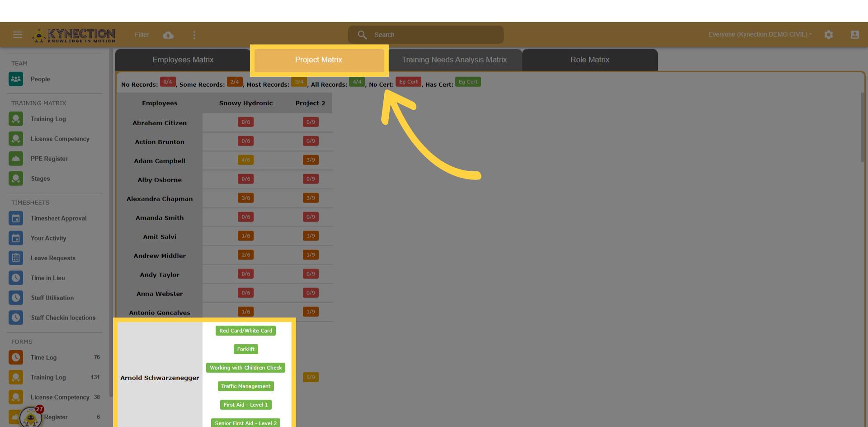Open Timesheet Approval page
The width and height of the screenshot is (868, 427).
pos(59,218)
